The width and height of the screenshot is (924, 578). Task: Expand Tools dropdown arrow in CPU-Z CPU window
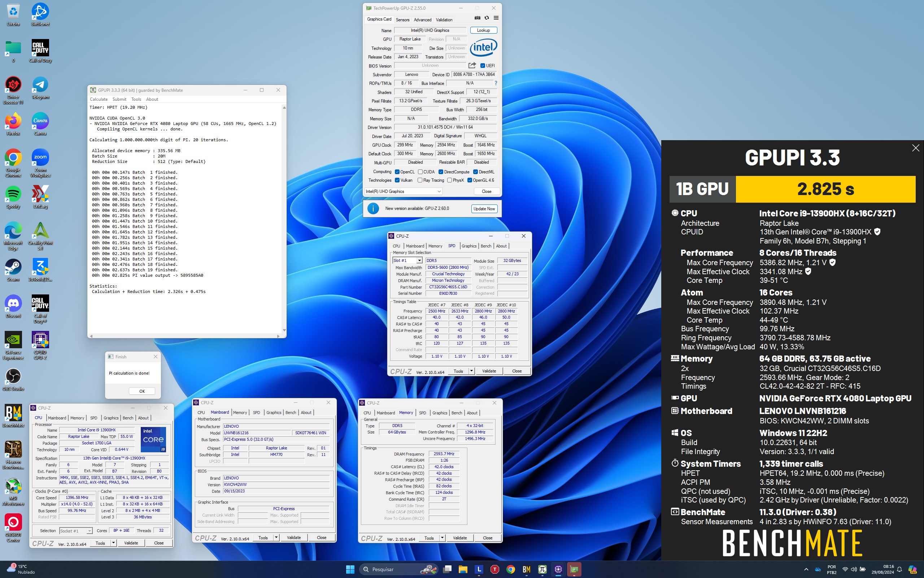113,543
